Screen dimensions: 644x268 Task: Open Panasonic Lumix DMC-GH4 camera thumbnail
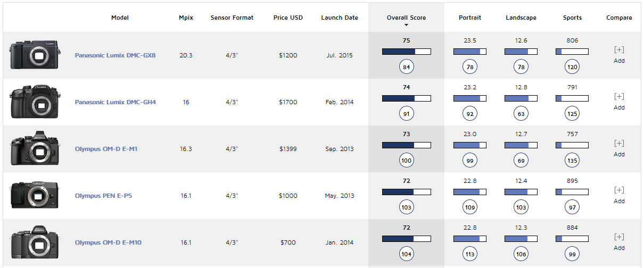click(35, 102)
